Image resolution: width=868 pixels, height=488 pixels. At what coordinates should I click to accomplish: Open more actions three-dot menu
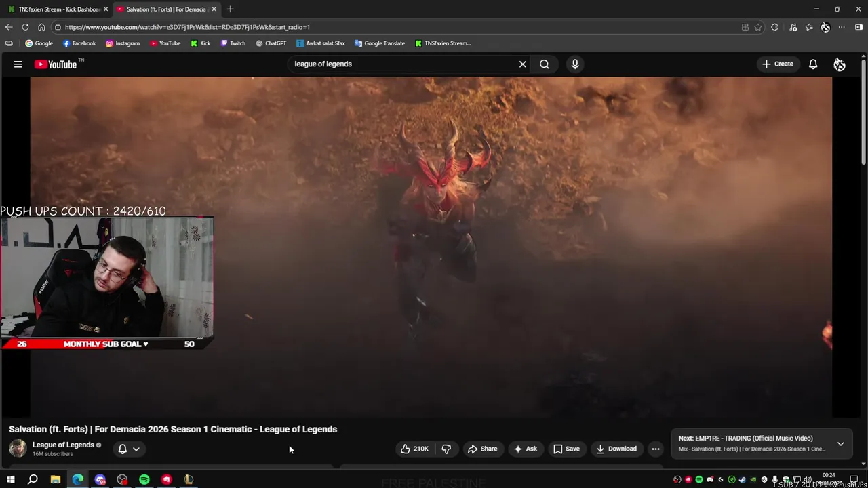click(x=656, y=449)
